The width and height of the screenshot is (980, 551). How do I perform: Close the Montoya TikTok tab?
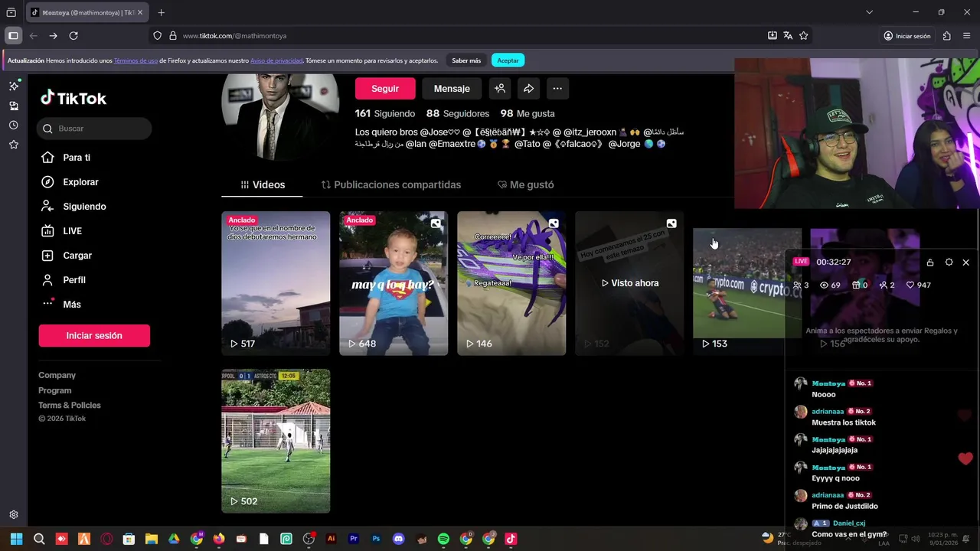pos(140,12)
